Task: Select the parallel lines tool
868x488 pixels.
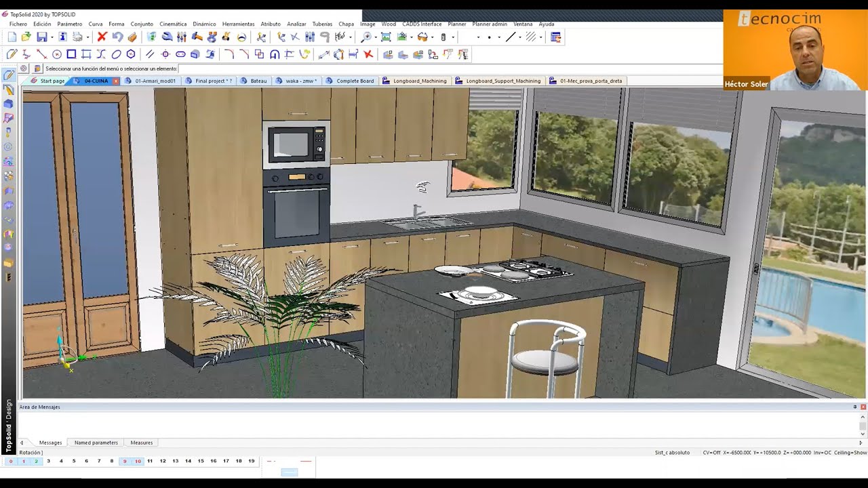Action: [150, 54]
